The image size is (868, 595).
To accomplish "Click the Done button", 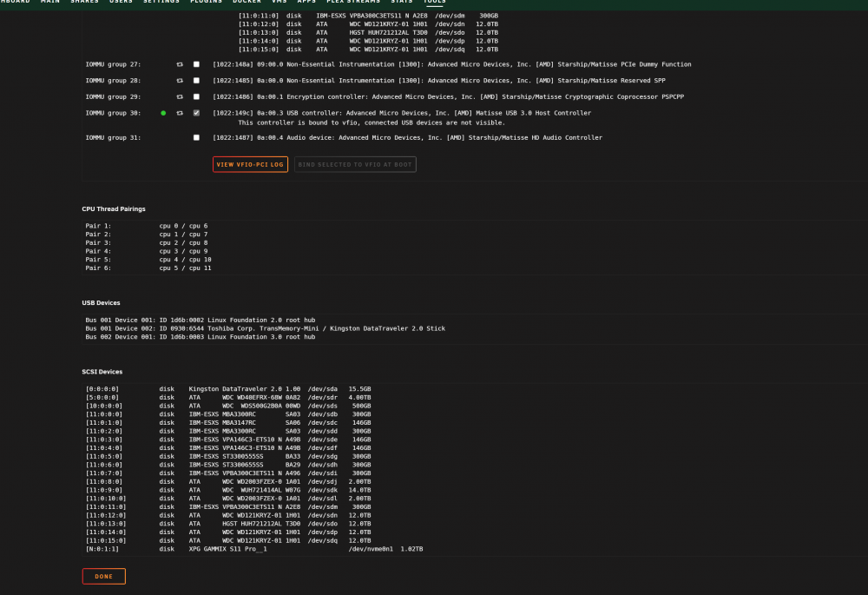I will click(x=104, y=576).
